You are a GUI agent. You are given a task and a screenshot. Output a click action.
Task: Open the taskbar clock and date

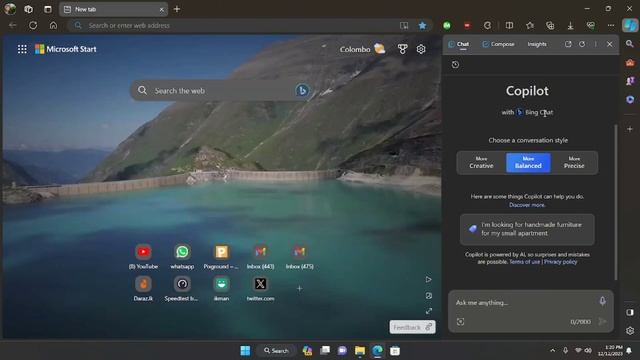(611, 350)
